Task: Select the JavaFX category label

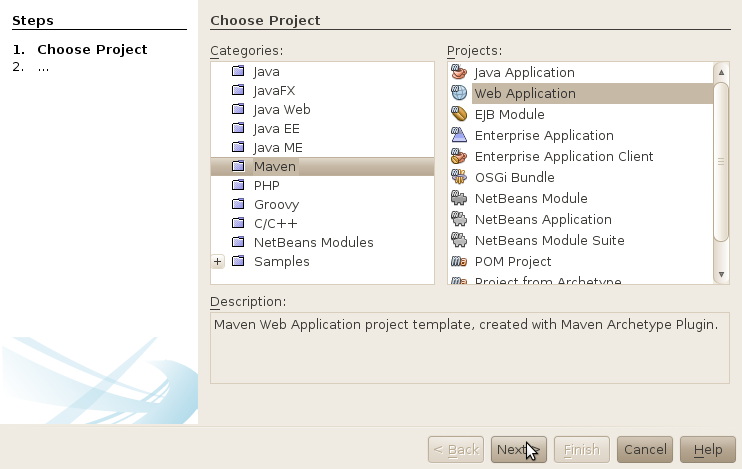Action: (x=274, y=90)
